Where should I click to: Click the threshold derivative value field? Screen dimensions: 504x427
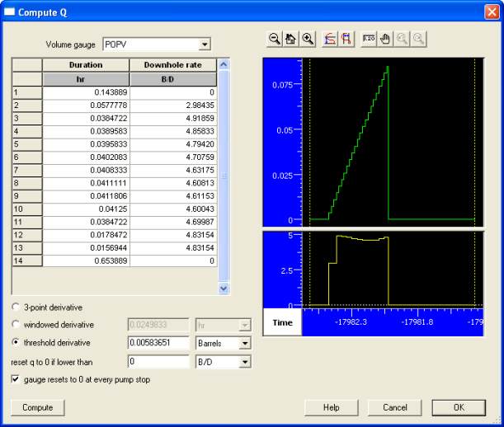[x=158, y=343]
